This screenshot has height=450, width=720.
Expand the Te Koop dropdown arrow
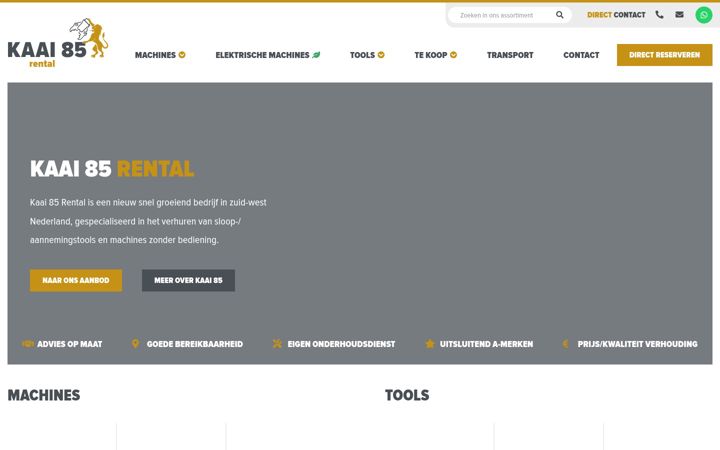pos(453,55)
